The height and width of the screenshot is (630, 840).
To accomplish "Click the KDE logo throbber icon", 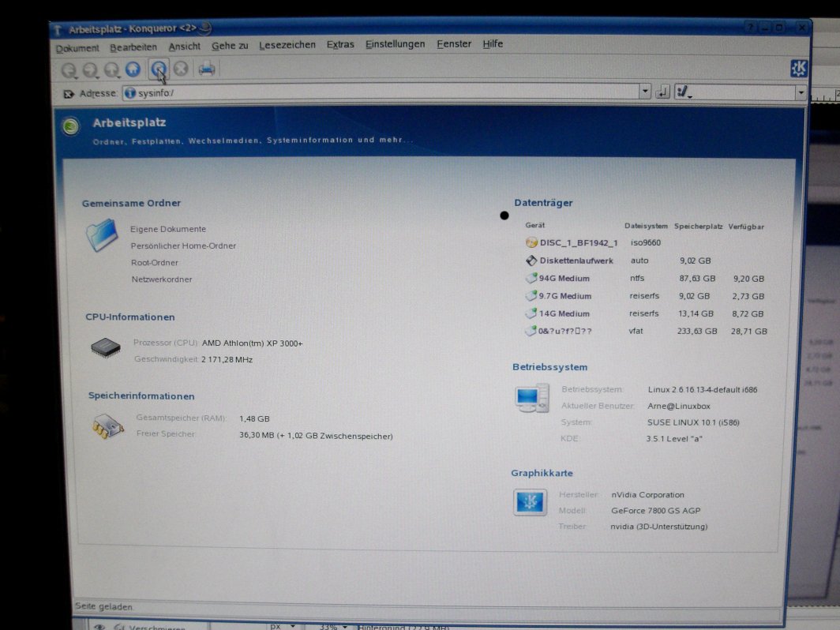I will coord(798,68).
